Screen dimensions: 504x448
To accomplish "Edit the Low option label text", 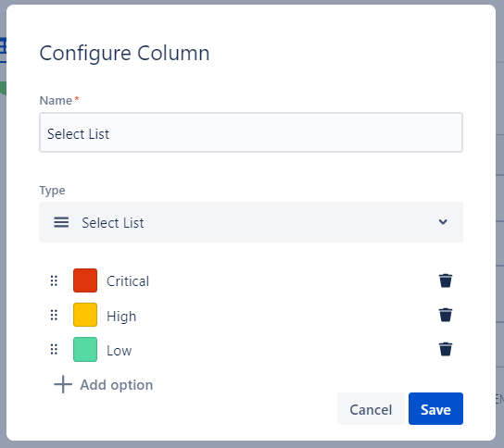I will pyautogui.click(x=120, y=351).
